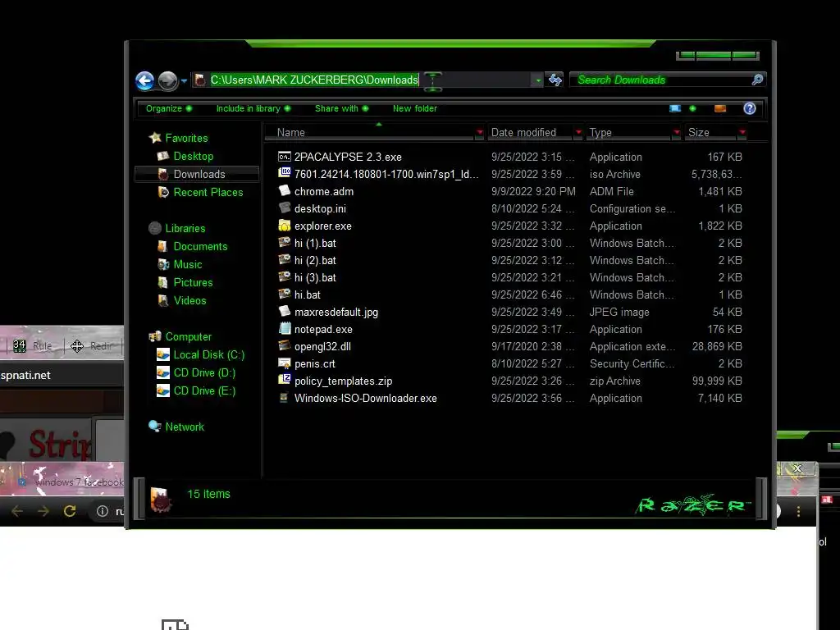Screen dimensions: 840x630
Task: Select the maxresdefault.jpg file icon
Action: 285,311
